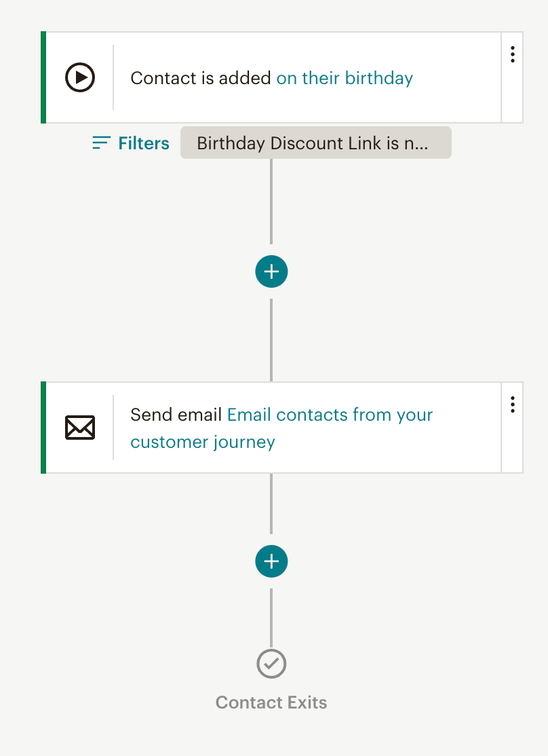The height and width of the screenshot is (756, 548).
Task: Click green status bar on Send email card
Action: pos(43,428)
